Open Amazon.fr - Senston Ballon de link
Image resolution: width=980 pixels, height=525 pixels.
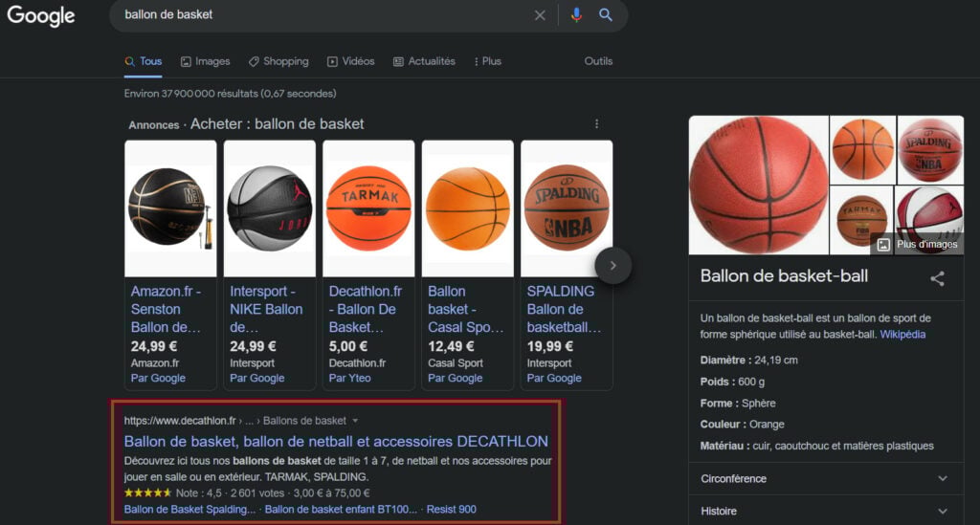click(167, 309)
